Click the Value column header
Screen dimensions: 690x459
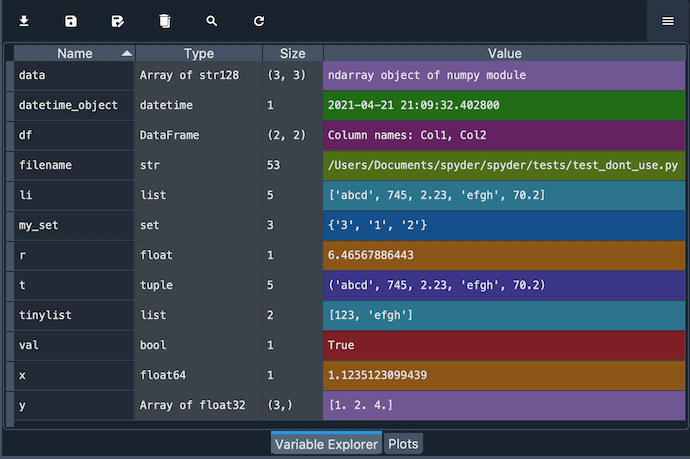(x=504, y=53)
